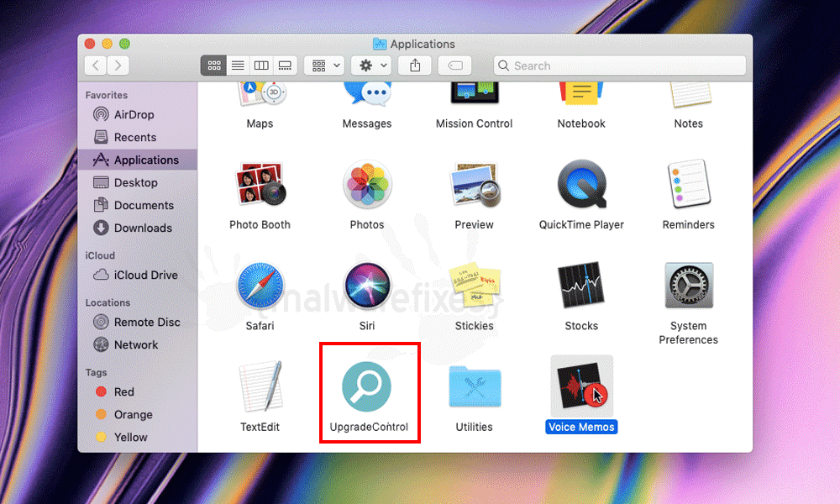Open System Preferences gear icon
Image resolution: width=840 pixels, height=504 pixels.
pos(689,285)
